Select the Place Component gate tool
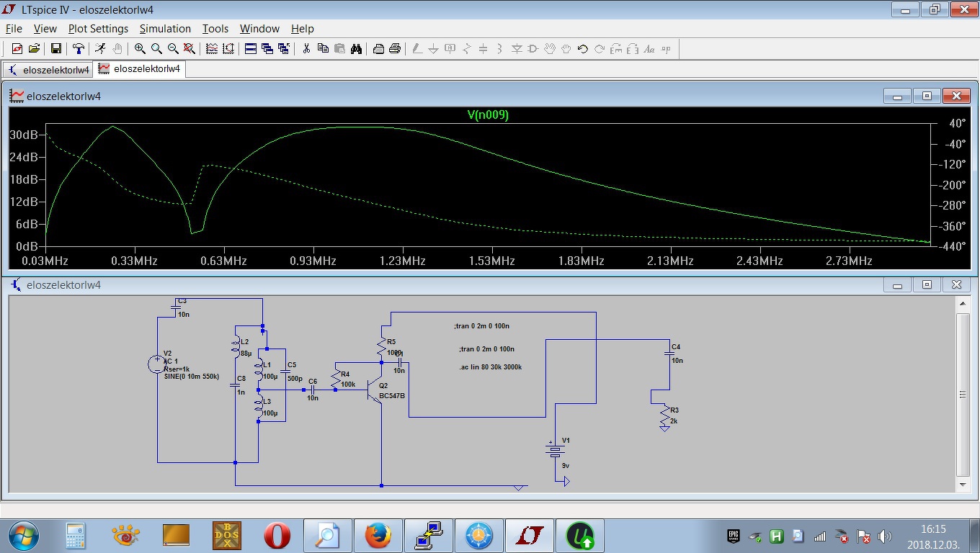980x553 pixels. 533,49
